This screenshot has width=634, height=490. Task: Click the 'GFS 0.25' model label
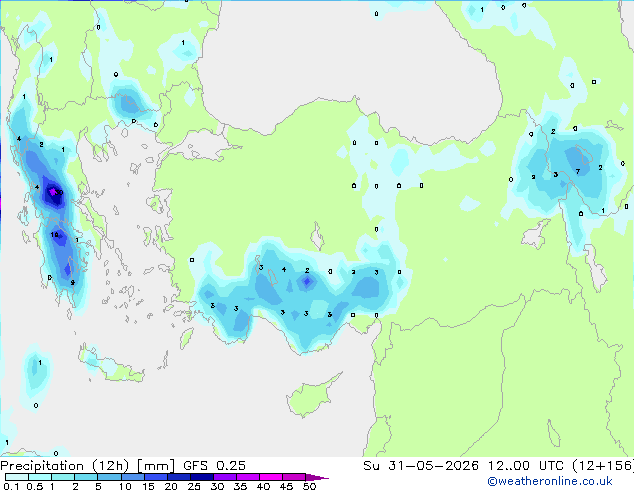[x=214, y=466]
